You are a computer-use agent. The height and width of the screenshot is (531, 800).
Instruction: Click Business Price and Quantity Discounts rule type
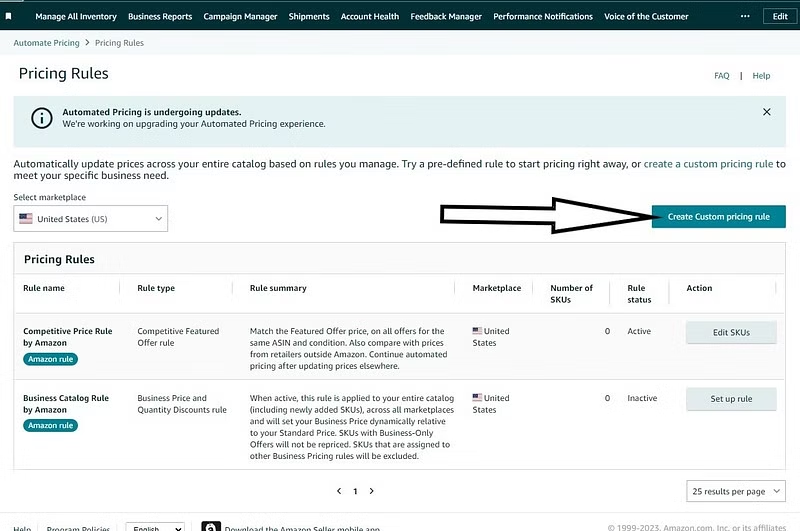pos(182,403)
